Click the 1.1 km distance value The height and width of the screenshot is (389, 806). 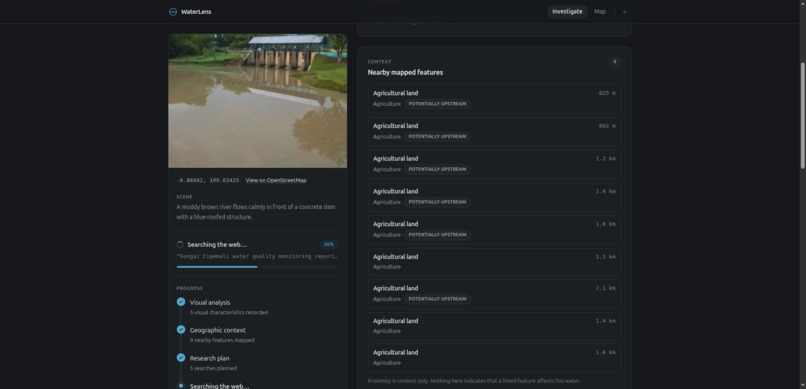[x=605, y=256]
